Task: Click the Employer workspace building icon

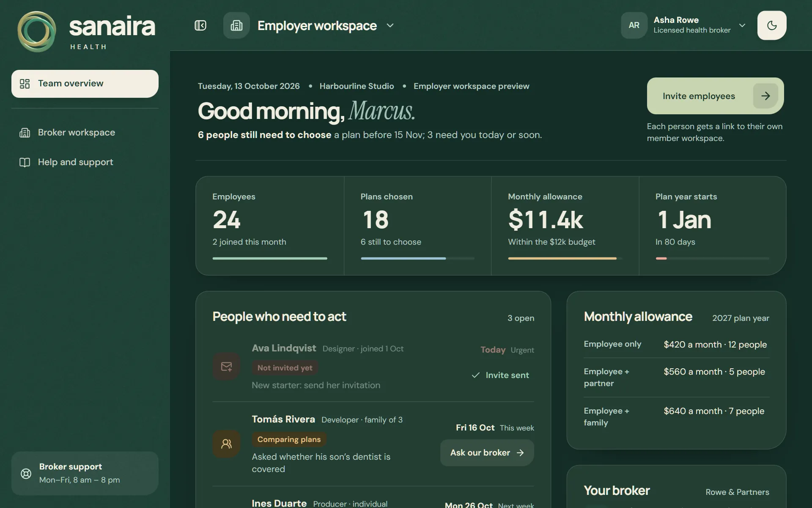Action: coord(236,25)
